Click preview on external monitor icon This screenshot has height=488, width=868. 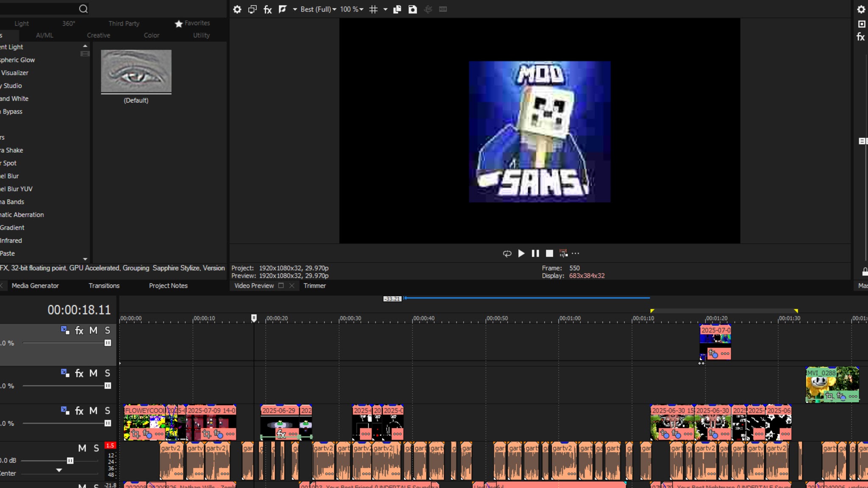pyautogui.click(x=252, y=9)
